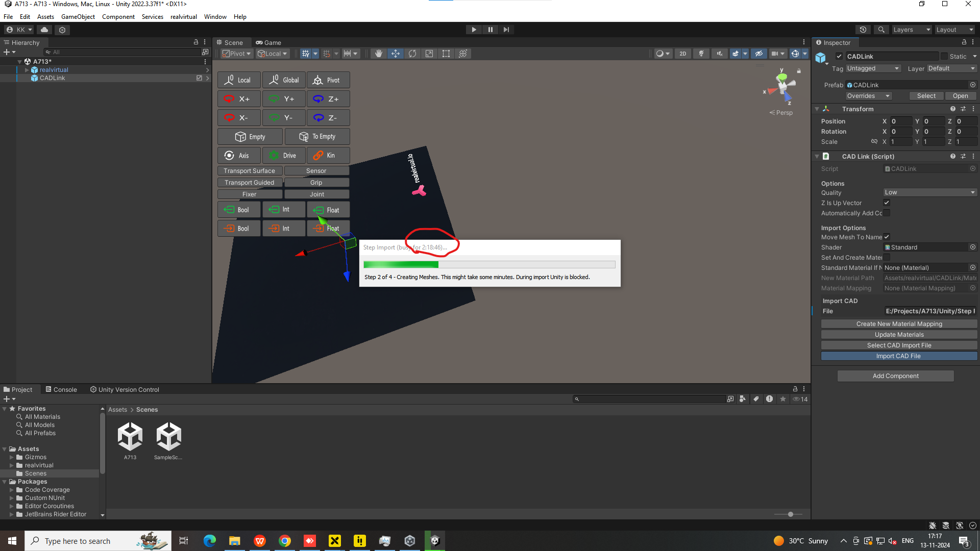Open the Tag dropdown

(873, 68)
